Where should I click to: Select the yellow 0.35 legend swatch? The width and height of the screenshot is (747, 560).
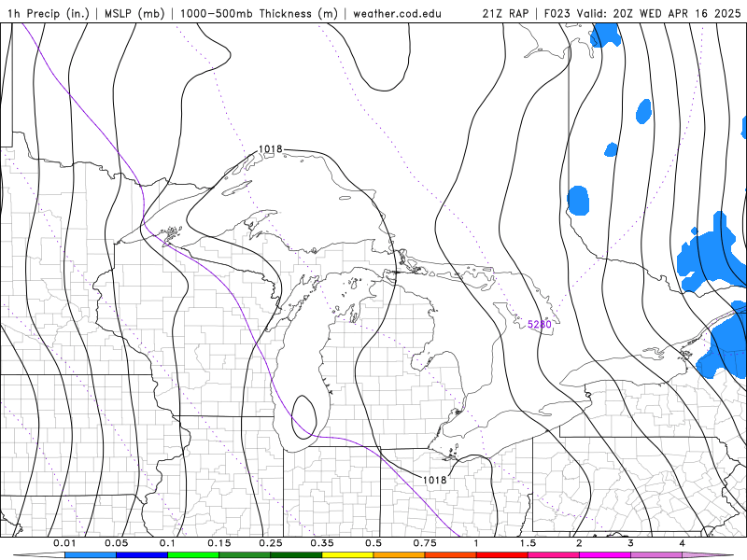(347, 555)
